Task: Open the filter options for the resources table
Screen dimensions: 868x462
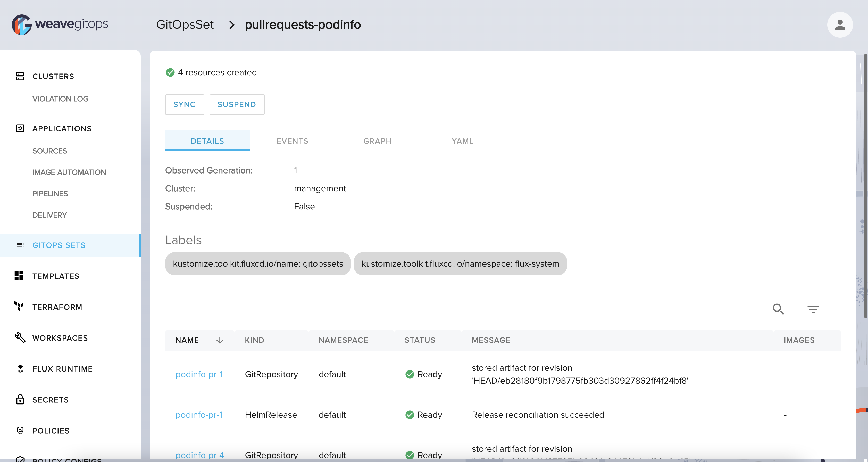Action: [x=813, y=309]
